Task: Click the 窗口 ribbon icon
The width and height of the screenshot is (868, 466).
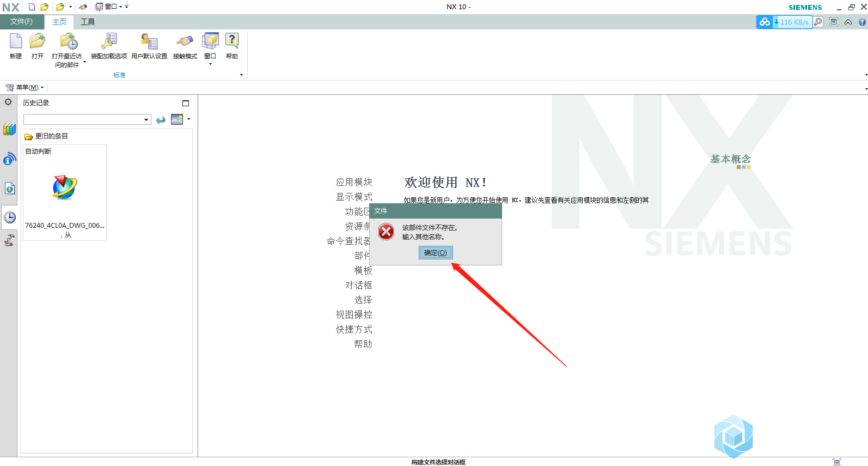Action: [210, 41]
